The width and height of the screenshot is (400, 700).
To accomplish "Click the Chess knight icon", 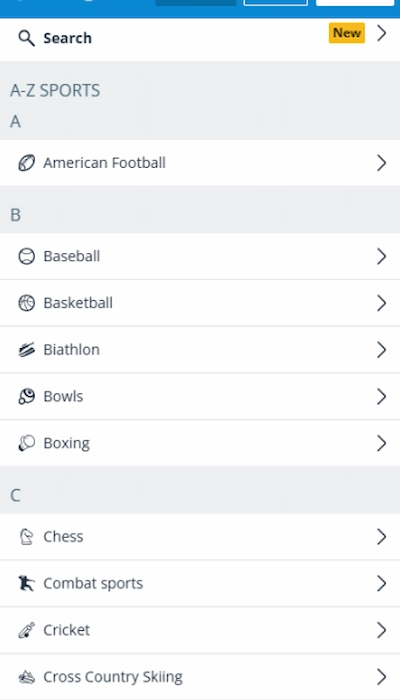I will click(x=26, y=537).
